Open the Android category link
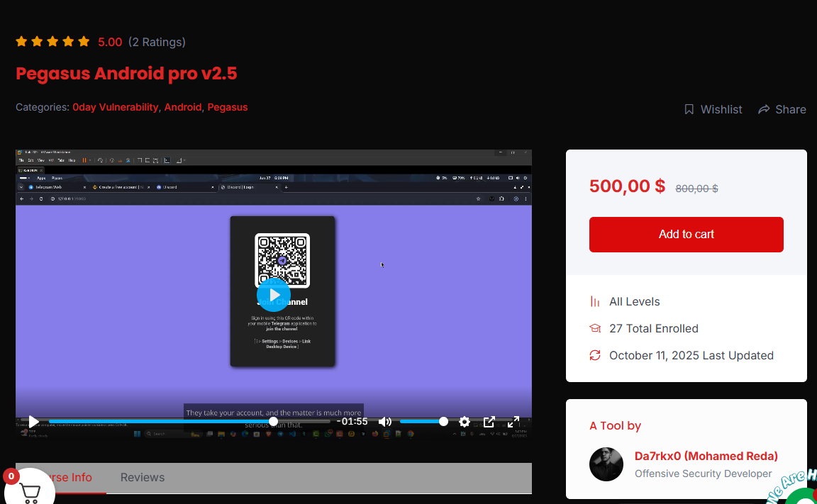Screen dimensions: 817x504 (183, 107)
